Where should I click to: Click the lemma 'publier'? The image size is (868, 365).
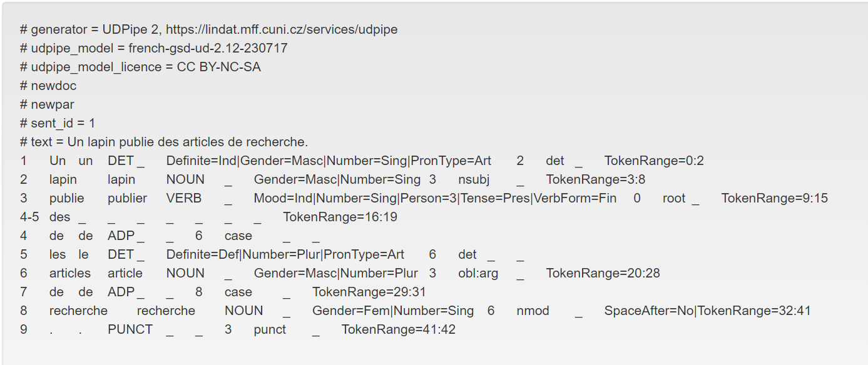(127, 198)
